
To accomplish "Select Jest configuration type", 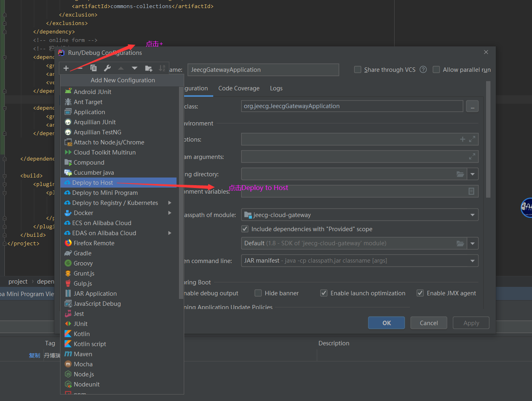I will coord(118,313).
